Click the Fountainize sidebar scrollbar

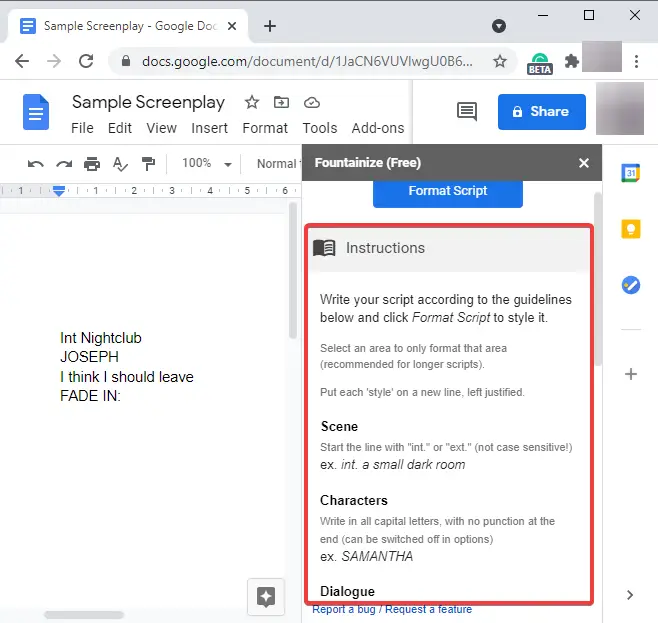click(x=598, y=279)
